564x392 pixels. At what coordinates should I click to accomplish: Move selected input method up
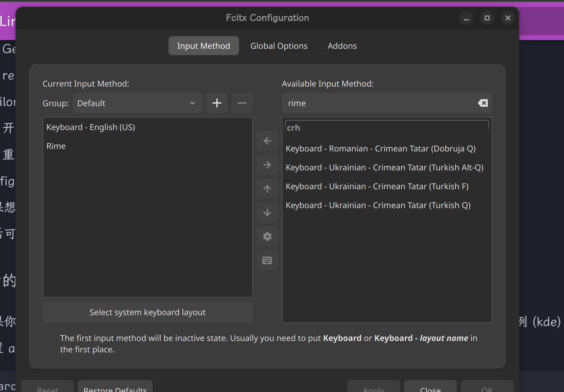pyautogui.click(x=267, y=189)
